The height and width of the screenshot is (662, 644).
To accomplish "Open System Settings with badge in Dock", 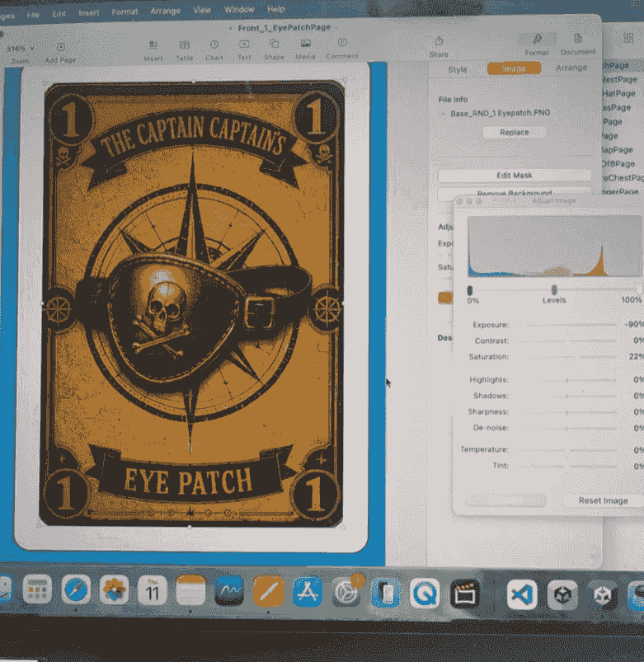I will [x=346, y=592].
